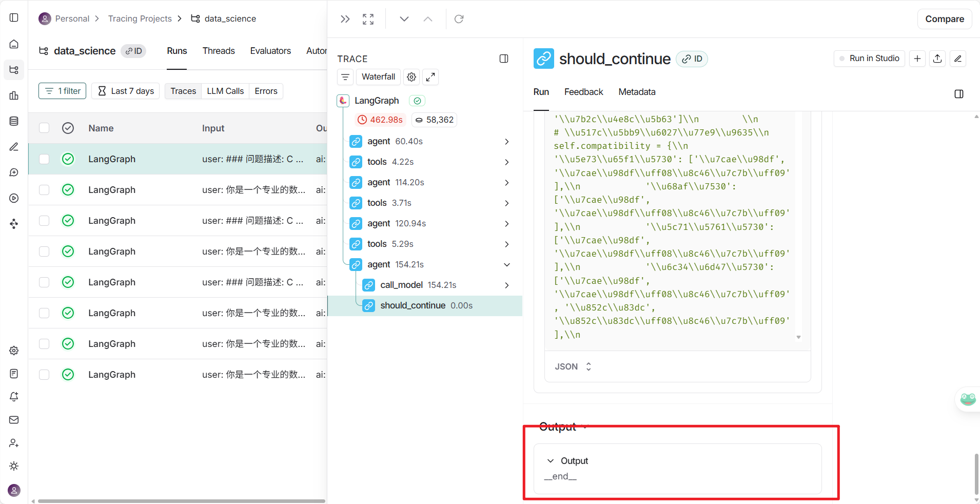Select checkbox for fourth LangGraph run row
Image resolution: width=980 pixels, height=504 pixels.
(44, 251)
